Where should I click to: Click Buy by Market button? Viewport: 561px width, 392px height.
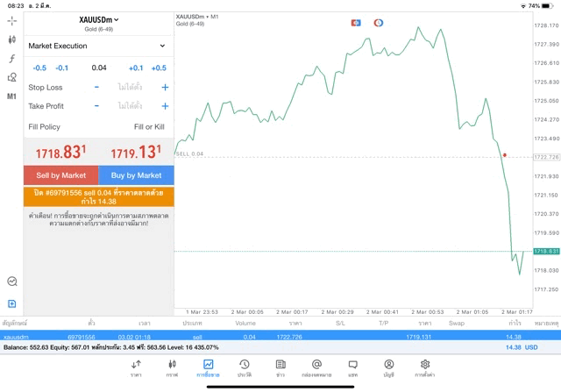[x=137, y=175]
